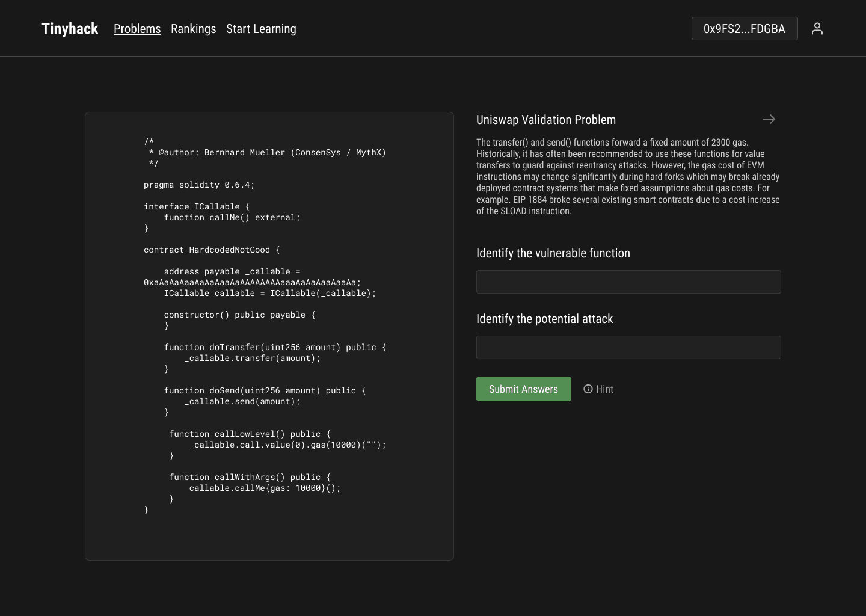The width and height of the screenshot is (866, 616).
Task: Click 'function doTransfer(uint256 amount)' line
Action: 275,347
